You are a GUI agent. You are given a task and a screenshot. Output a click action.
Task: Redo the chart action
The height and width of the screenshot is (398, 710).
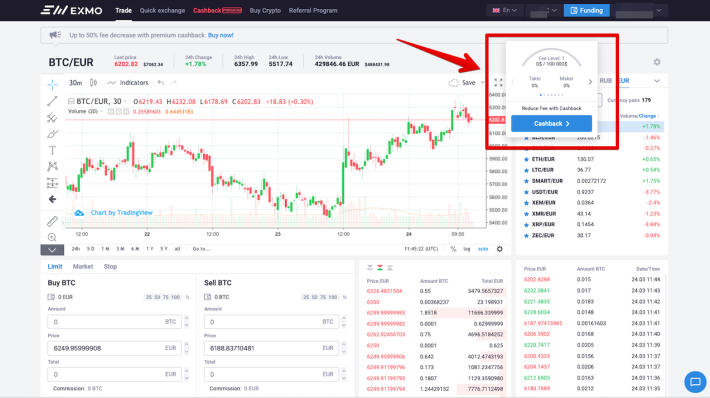(x=173, y=82)
